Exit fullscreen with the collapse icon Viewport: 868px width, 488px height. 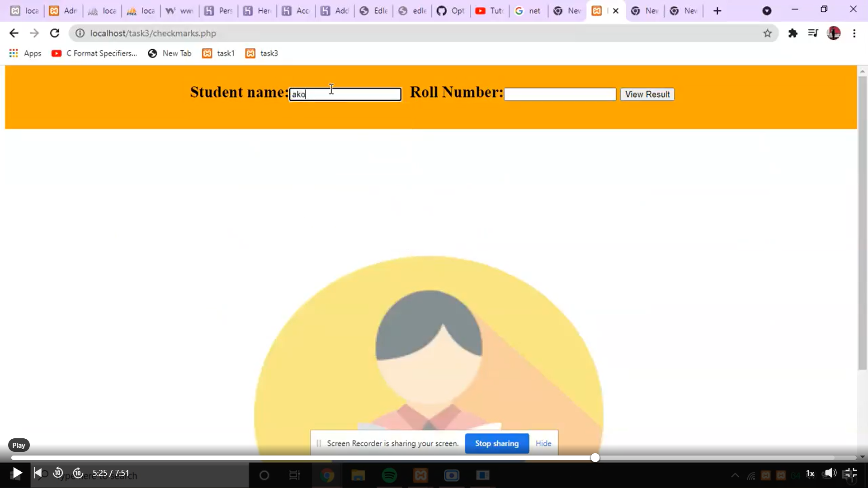(x=850, y=473)
